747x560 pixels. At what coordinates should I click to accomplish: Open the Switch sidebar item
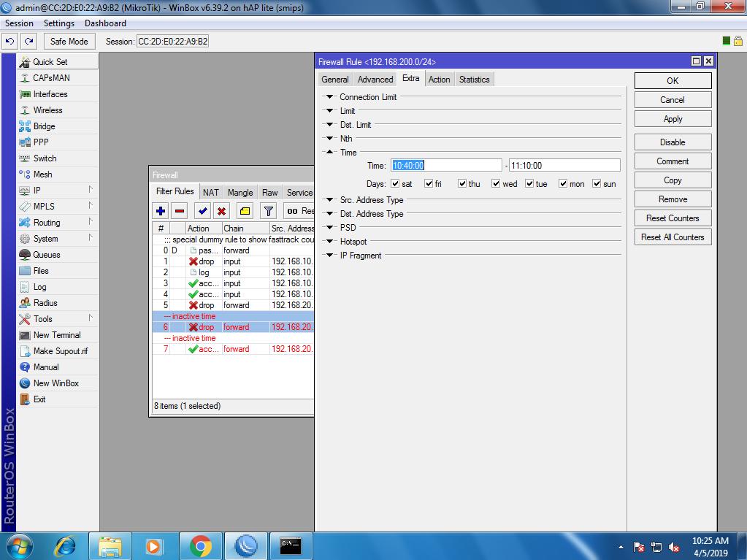58,158
